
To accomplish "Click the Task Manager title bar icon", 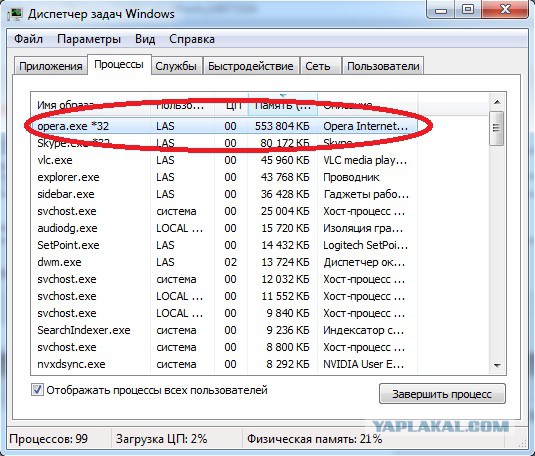I will [x=15, y=14].
